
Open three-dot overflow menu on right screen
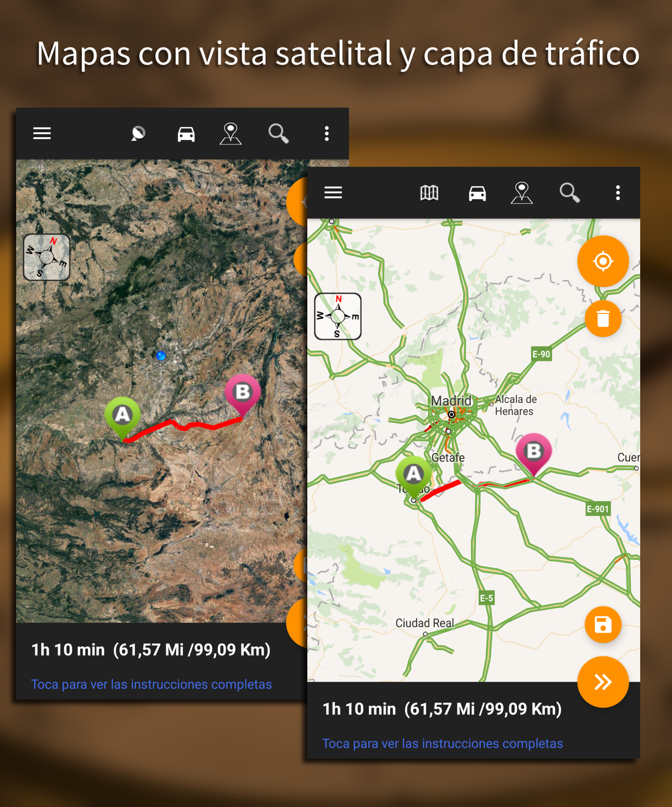coord(618,193)
